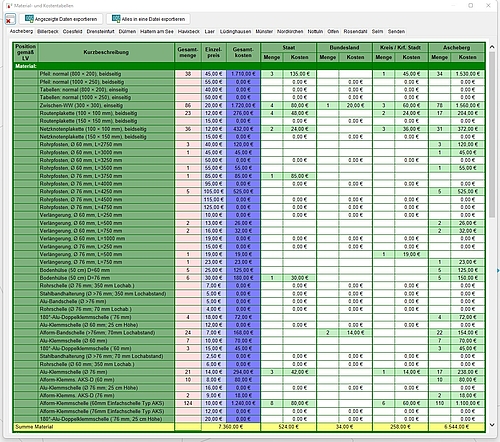Export displayed data with Angezeigte Daten exportieren
500x442 pixels.
coord(61,19)
